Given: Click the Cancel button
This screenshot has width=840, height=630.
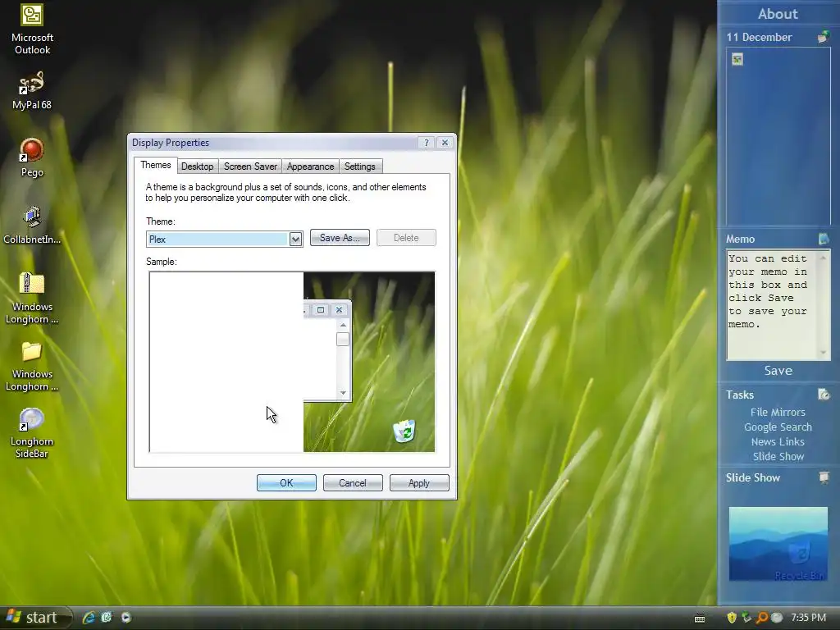Looking at the screenshot, I should point(353,482).
